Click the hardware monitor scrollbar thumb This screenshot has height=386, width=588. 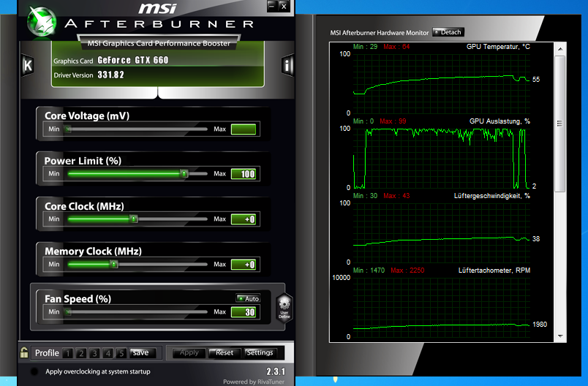click(x=560, y=124)
